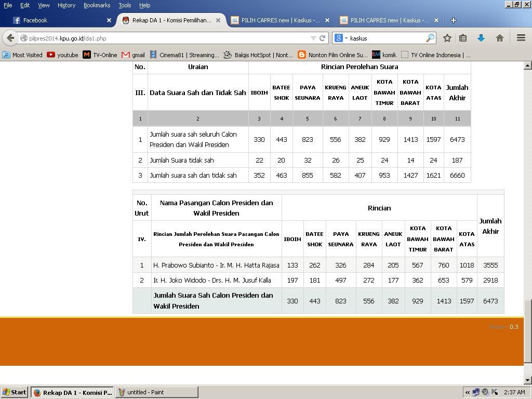Click the browser back arrow button
532x399 pixels.
click(11, 38)
